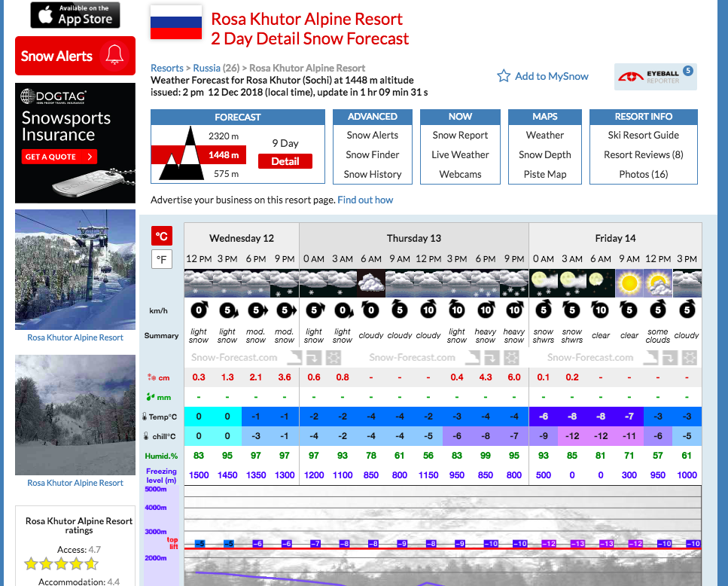The height and width of the screenshot is (586, 728).
Task: Open the Webcams link
Action: tap(460, 174)
